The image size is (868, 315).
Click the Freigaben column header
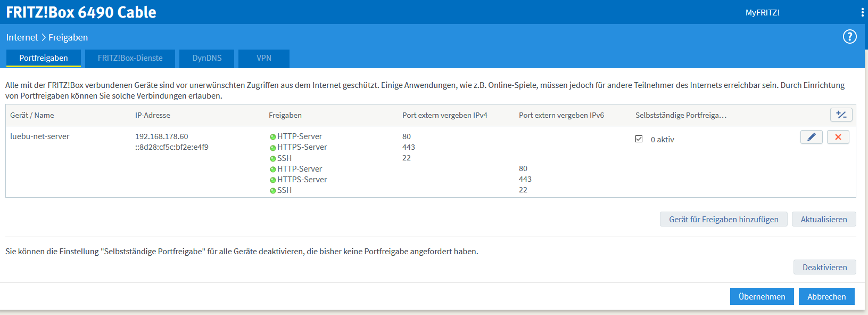click(285, 115)
